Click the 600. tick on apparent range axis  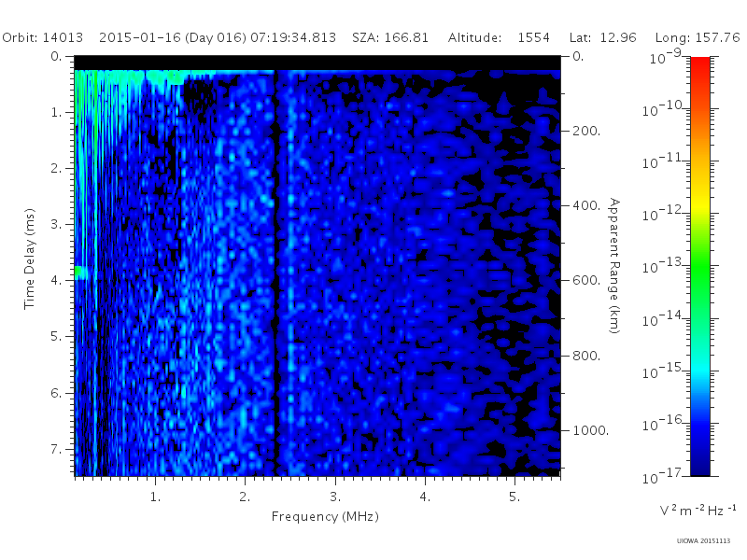[x=586, y=280]
